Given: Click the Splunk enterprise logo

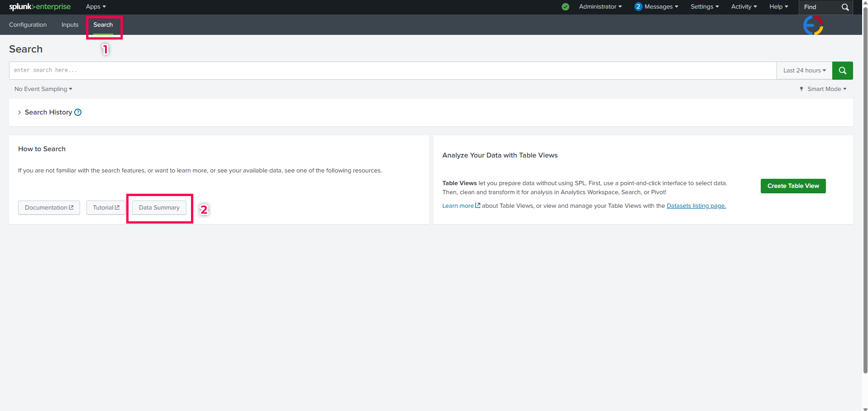Looking at the screenshot, I should 40,7.
